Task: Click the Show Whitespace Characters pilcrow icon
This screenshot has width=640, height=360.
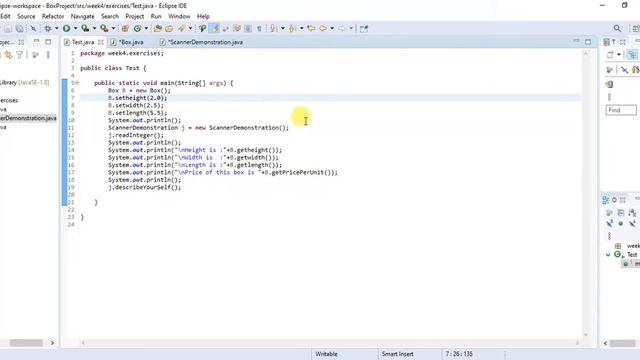Action: click(259, 28)
